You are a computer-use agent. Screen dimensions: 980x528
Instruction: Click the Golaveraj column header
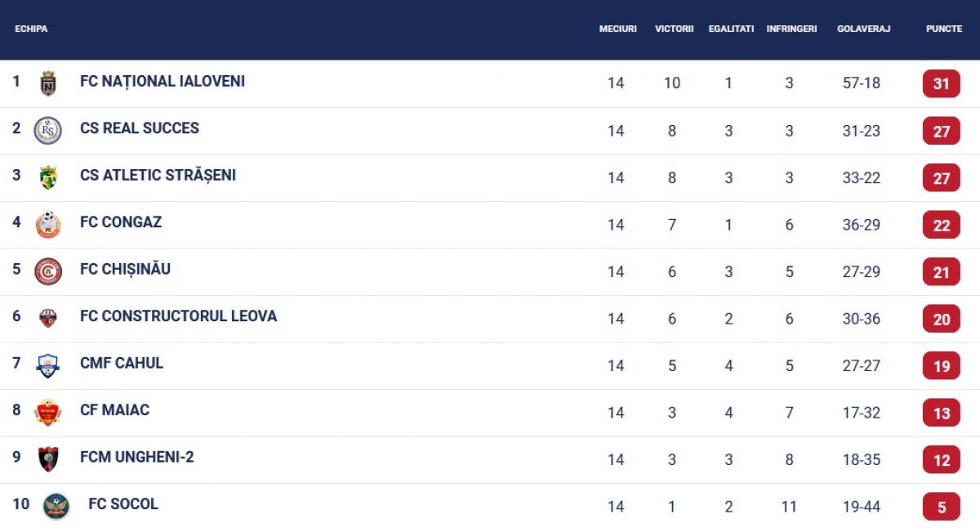pyautogui.click(x=863, y=29)
